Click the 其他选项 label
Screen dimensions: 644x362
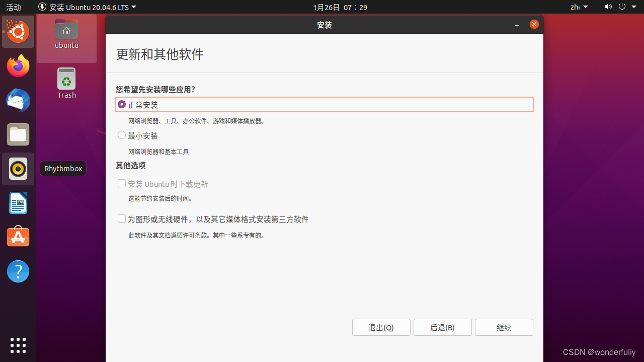tap(131, 165)
